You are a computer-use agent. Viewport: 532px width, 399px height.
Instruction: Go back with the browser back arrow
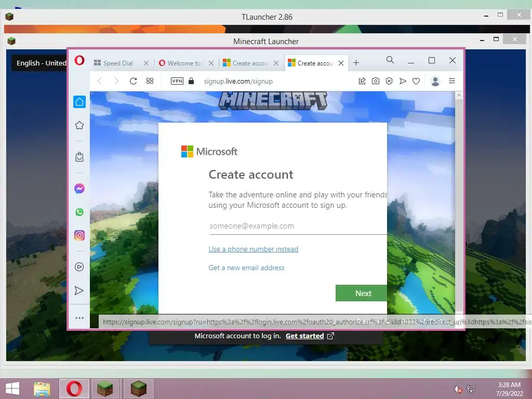point(100,81)
